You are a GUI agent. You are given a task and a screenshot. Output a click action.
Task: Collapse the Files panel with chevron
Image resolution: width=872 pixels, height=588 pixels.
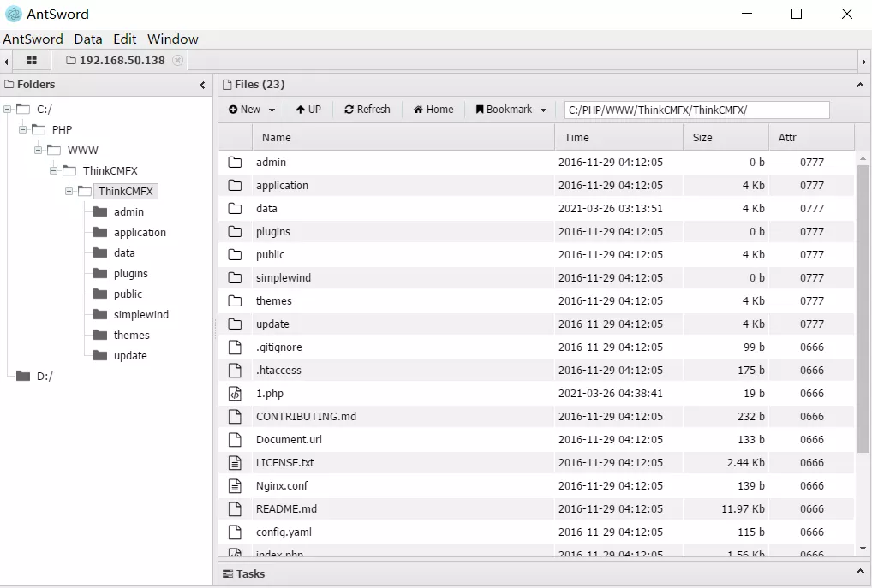coord(859,85)
